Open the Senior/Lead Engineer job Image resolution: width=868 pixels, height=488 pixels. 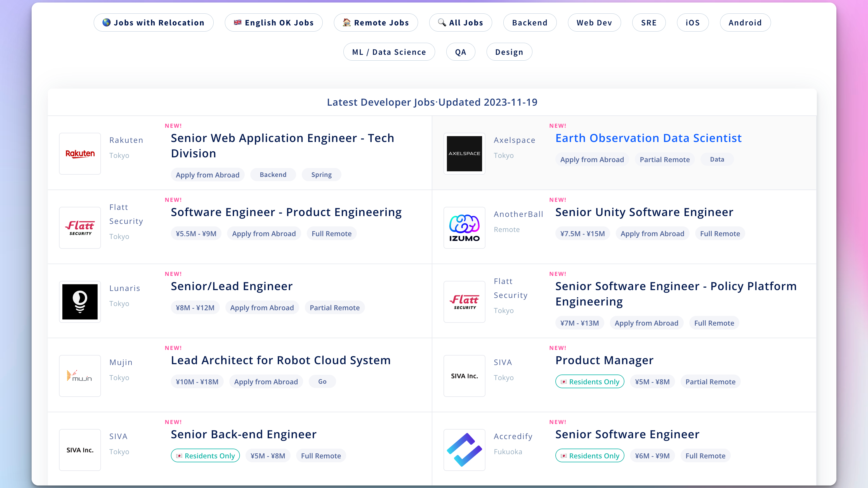232,286
